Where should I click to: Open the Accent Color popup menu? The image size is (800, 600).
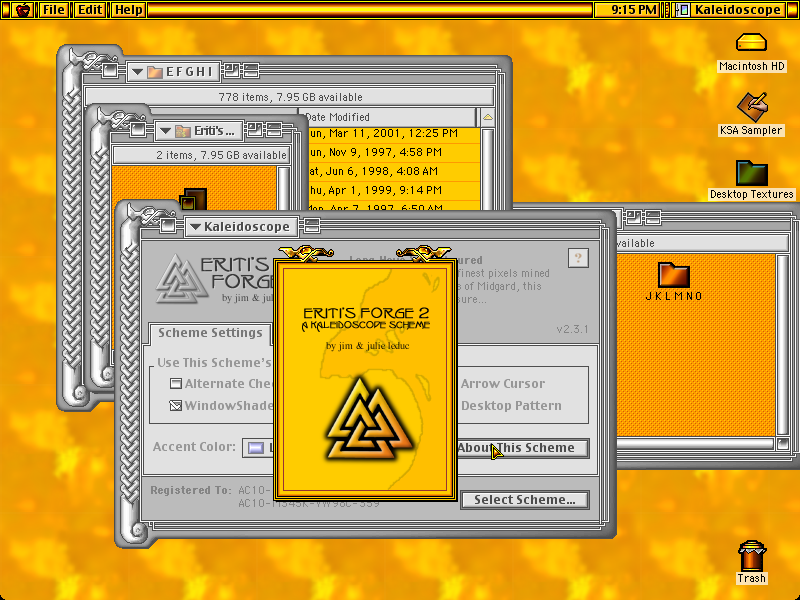[x=258, y=448]
